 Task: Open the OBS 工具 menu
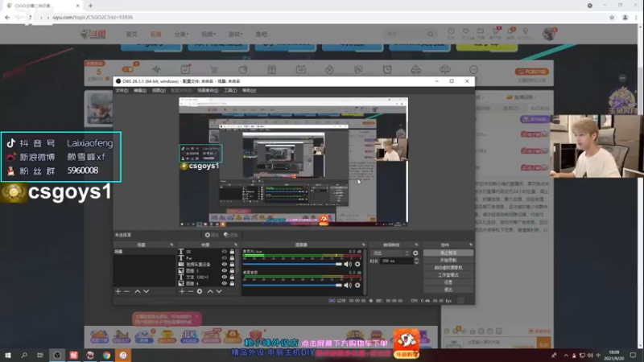click(230, 90)
